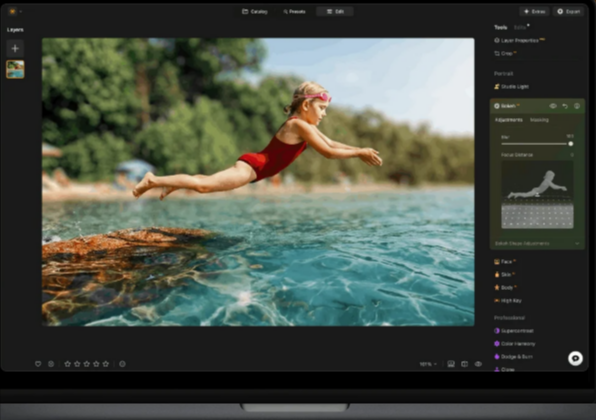The height and width of the screenshot is (420, 596).
Task: Open the High Key tool
Action: coord(508,301)
